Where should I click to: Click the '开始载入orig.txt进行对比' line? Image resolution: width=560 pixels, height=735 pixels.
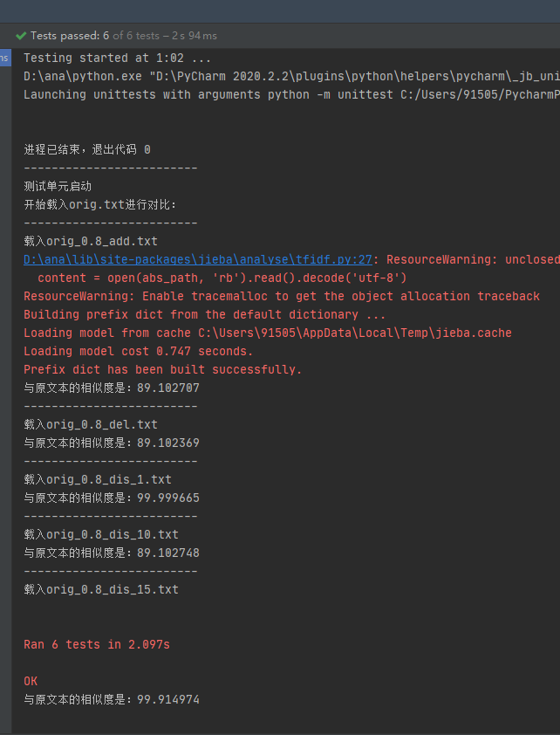click(100, 204)
